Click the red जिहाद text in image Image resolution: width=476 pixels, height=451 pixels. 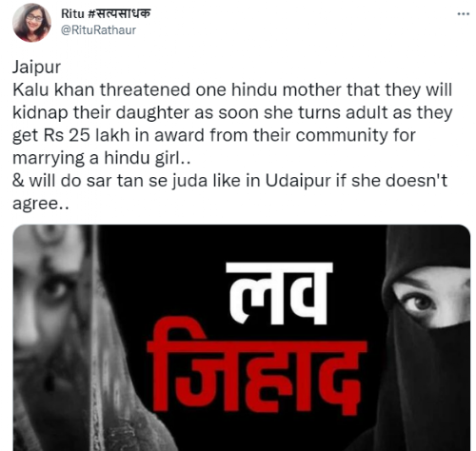[257, 368]
